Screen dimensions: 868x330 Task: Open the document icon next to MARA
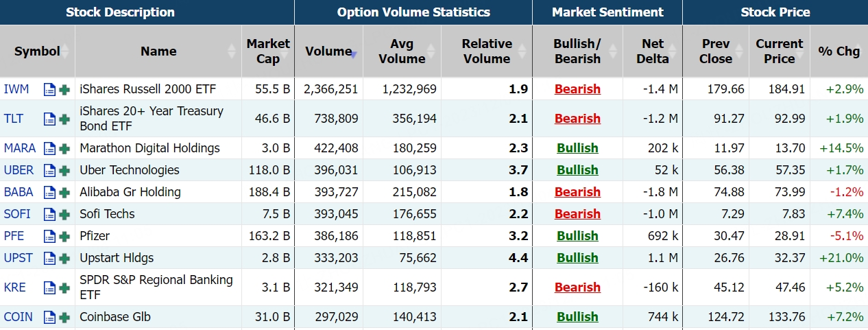click(x=49, y=148)
